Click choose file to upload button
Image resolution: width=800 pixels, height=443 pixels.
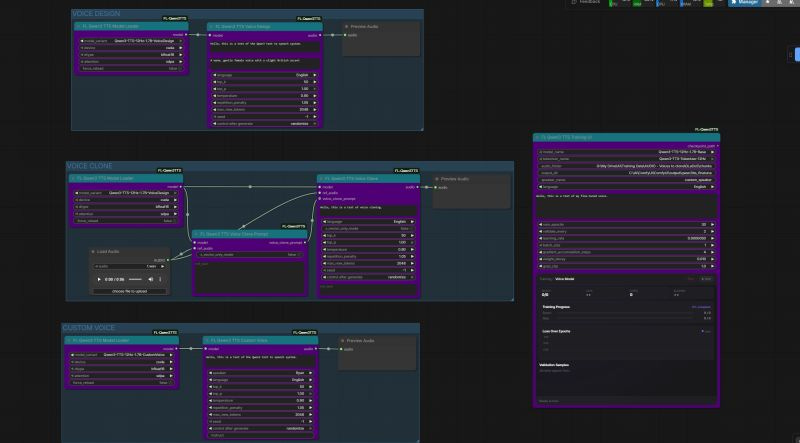point(130,291)
